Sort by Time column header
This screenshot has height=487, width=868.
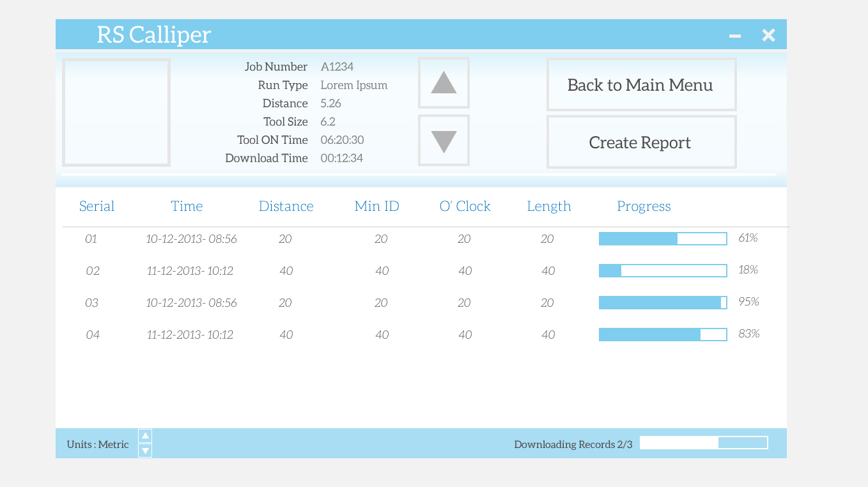click(x=187, y=206)
